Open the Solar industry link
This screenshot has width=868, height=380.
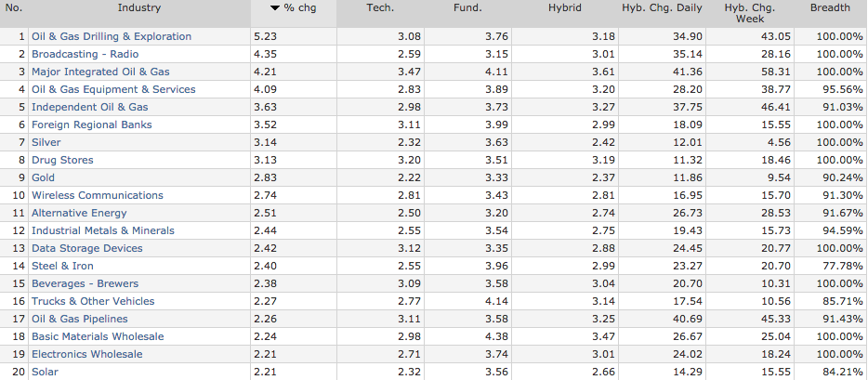tap(45, 372)
